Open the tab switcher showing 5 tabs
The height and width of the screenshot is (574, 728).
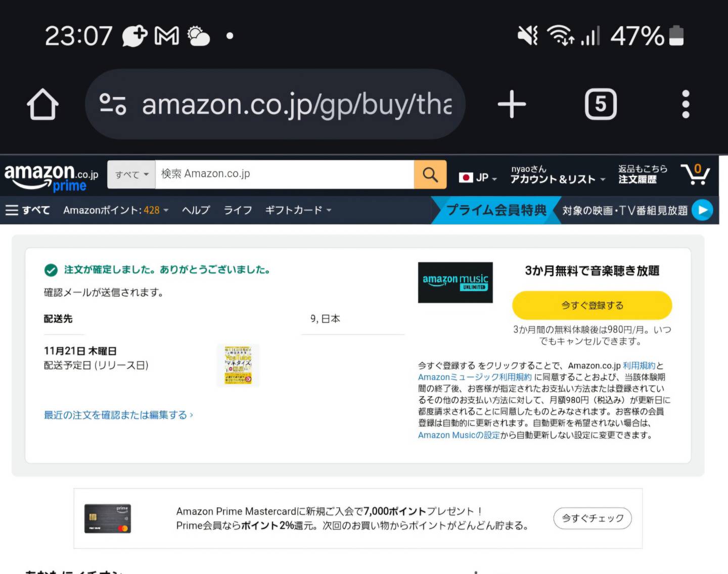pyautogui.click(x=601, y=104)
